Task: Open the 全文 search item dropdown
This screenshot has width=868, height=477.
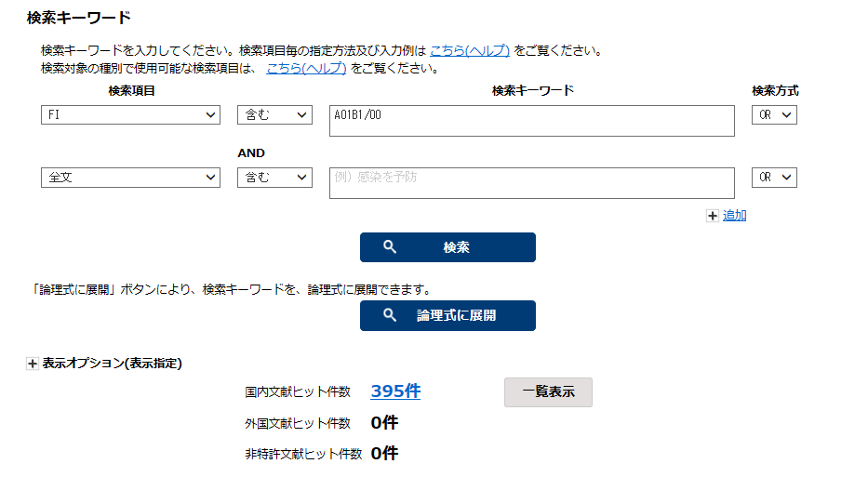Action: 130,178
